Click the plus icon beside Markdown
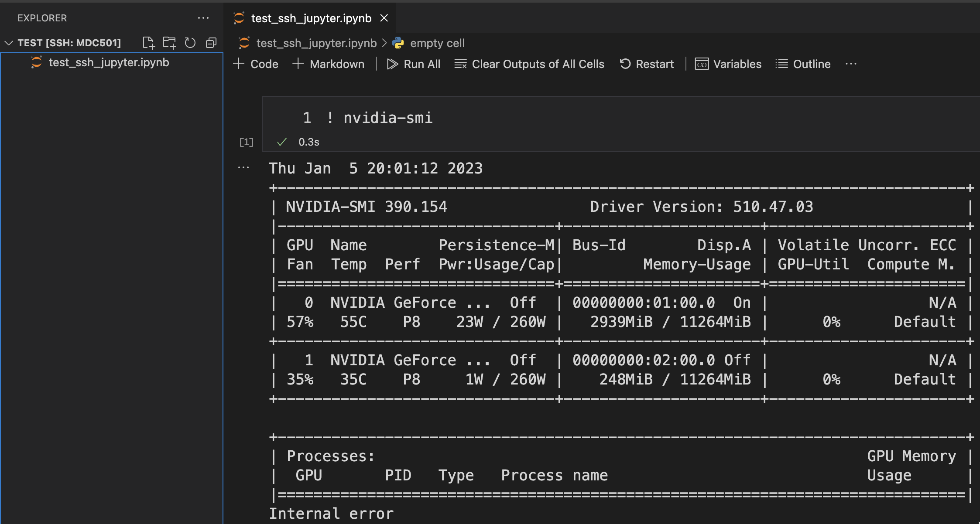This screenshot has width=980, height=524. click(298, 64)
